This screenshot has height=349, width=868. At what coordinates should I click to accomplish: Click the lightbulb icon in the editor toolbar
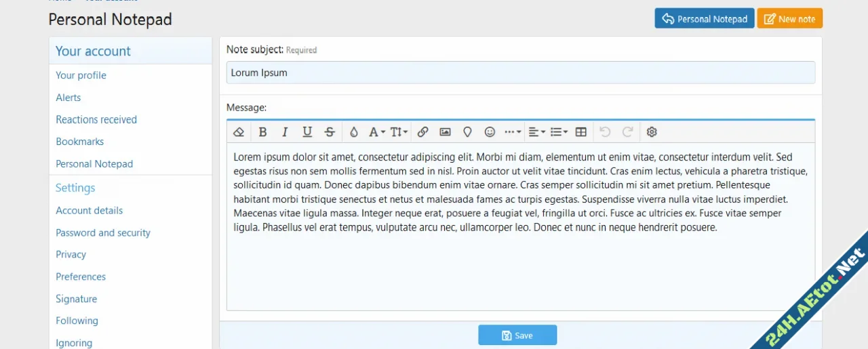(x=467, y=132)
